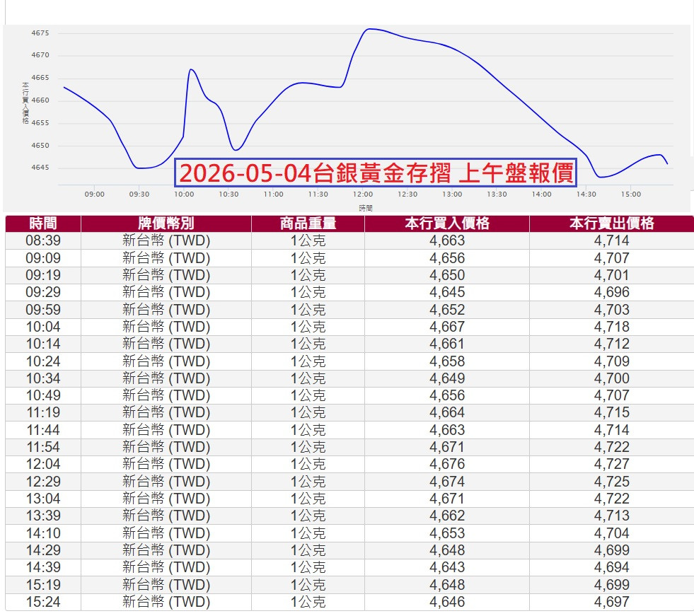Click sell price 4,727 at 12:04
Screen dimensions: 694x616
pyautogui.click(x=612, y=464)
